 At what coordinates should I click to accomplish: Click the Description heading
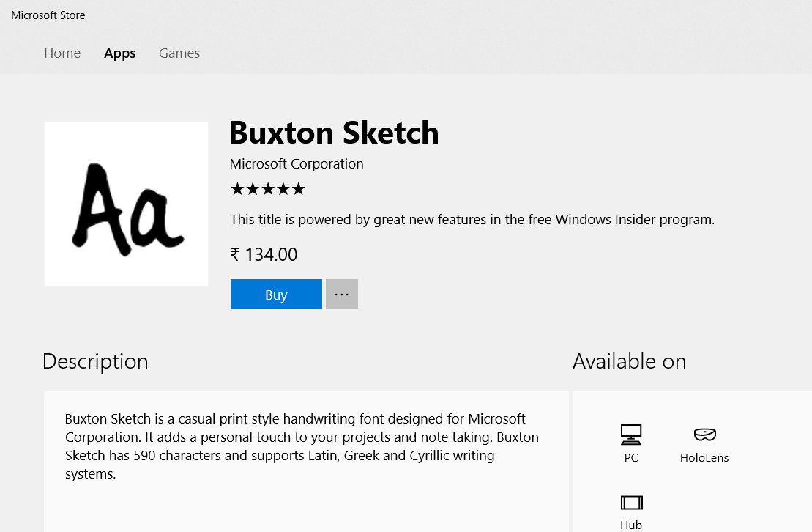pos(94,361)
